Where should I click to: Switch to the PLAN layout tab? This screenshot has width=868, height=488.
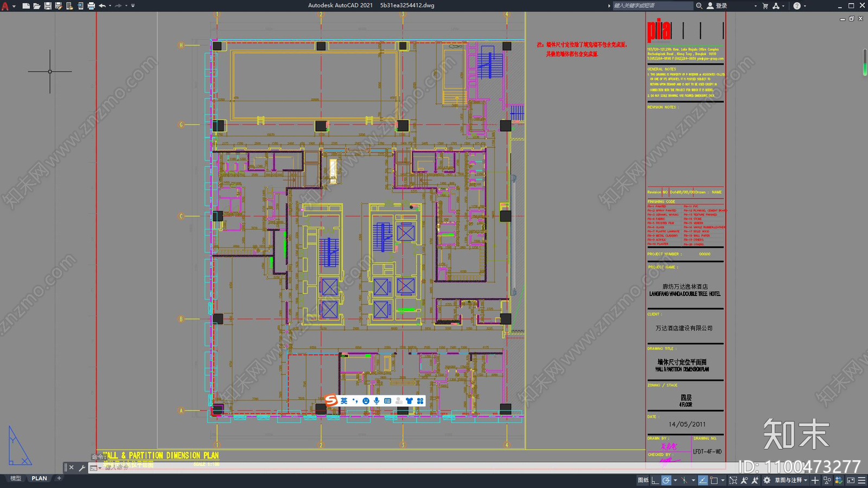tap(39, 478)
